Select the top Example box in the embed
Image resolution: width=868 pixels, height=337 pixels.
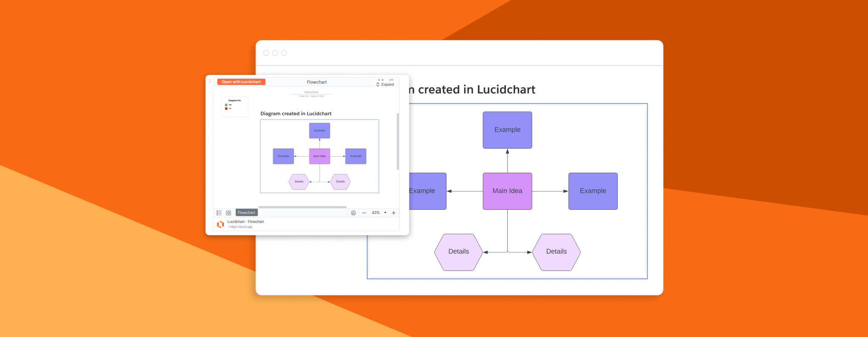coord(320,131)
